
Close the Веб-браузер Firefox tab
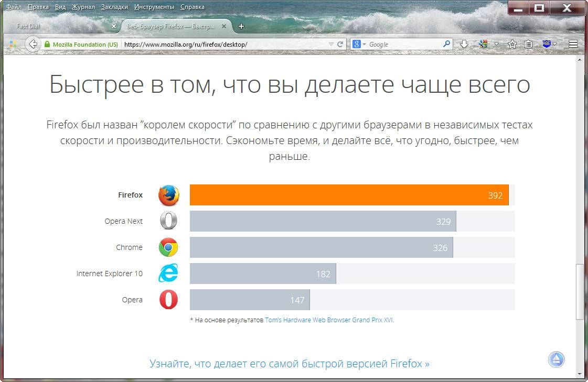pyautogui.click(x=224, y=26)
